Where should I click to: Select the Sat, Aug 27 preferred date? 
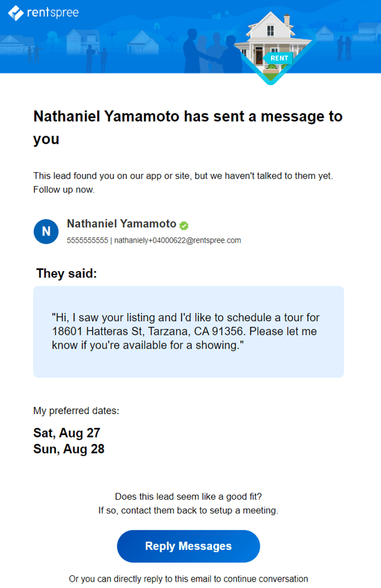67,433
